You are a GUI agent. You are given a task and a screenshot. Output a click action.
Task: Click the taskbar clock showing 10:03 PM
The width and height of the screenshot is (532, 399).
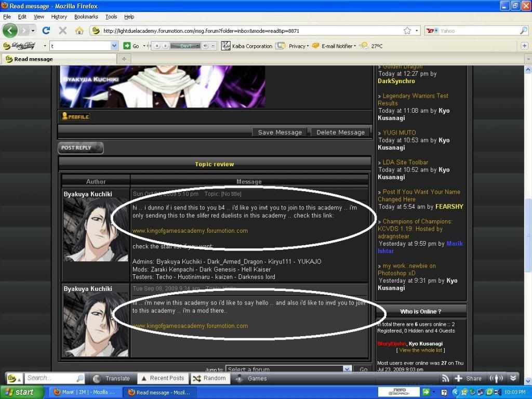[514, 392]
